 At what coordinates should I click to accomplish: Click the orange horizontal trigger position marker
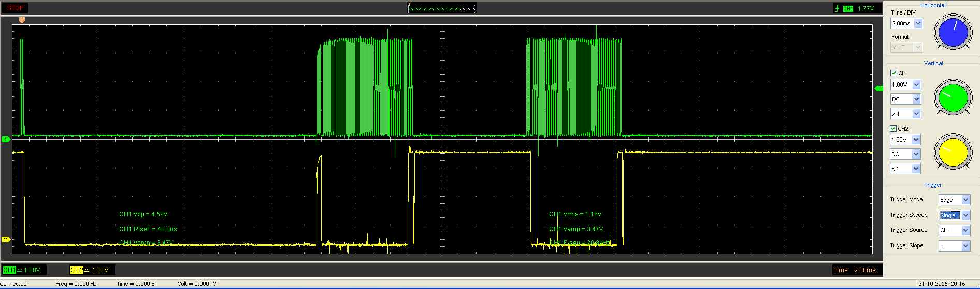coord(22,20)
